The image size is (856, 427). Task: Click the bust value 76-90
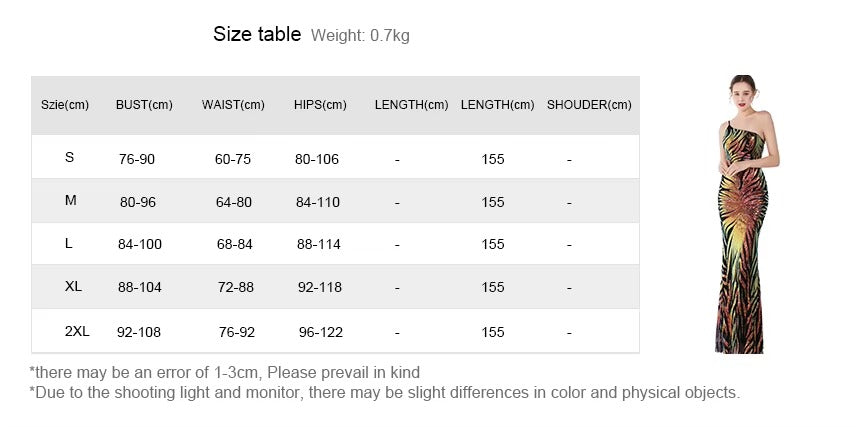point(137,159)
